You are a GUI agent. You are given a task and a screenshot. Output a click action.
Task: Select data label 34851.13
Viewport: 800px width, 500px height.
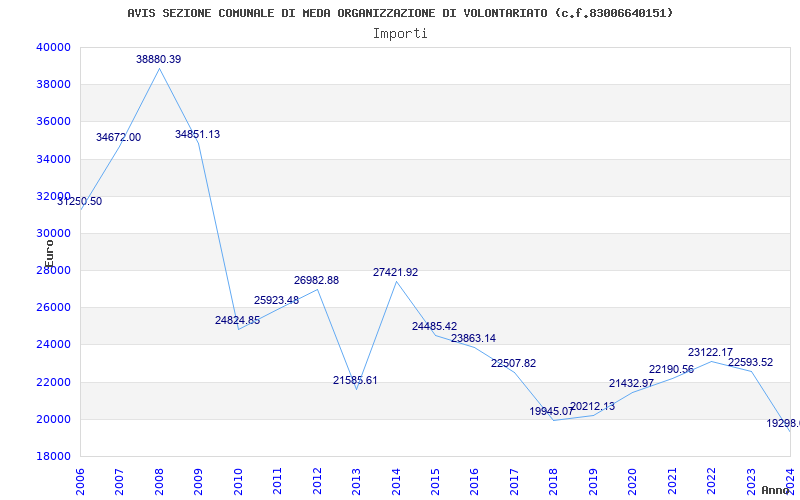pos(197,134)
